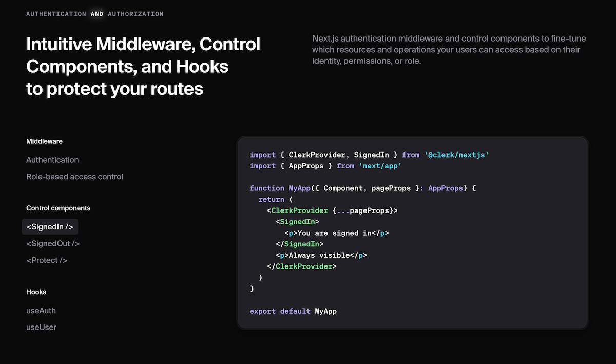Click the 'You are signed in' code line
Image resolution: width=616 pixels, height=364 pixels.
click(x=337, y=233)
